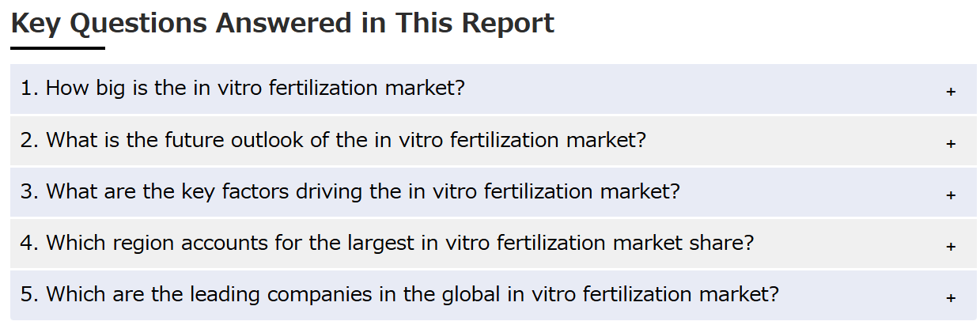
Task: Select the number '1.' label of first question
Action: click(30, 88)
